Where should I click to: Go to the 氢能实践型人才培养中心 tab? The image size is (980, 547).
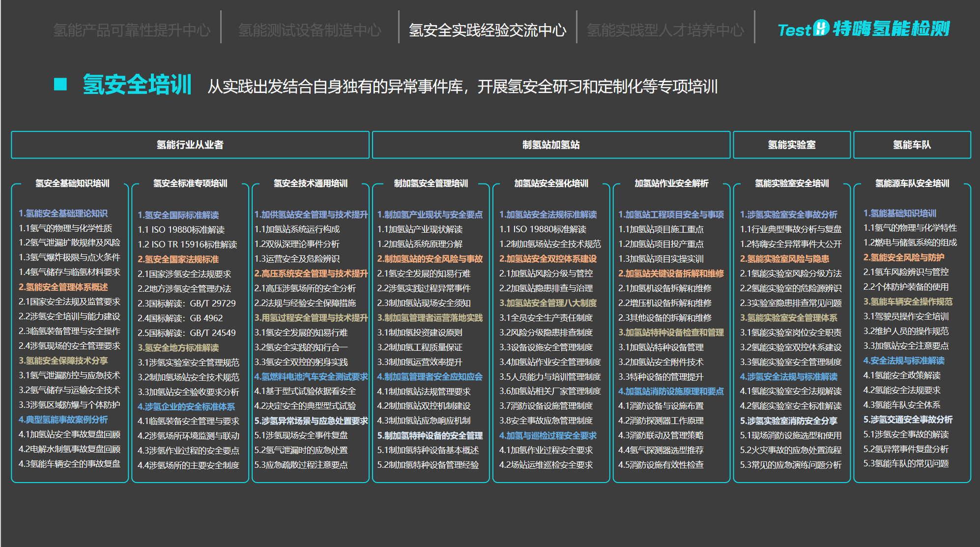point(665,30)
